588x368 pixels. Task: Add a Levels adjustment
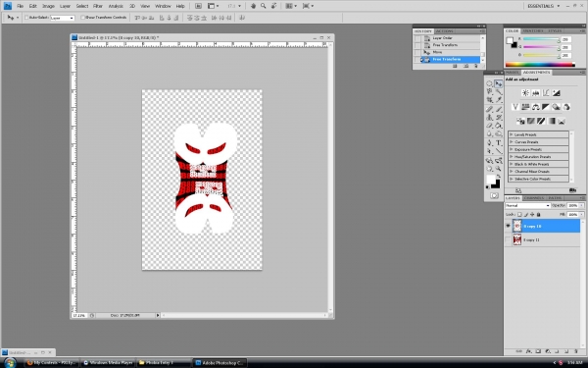(535, 93)
